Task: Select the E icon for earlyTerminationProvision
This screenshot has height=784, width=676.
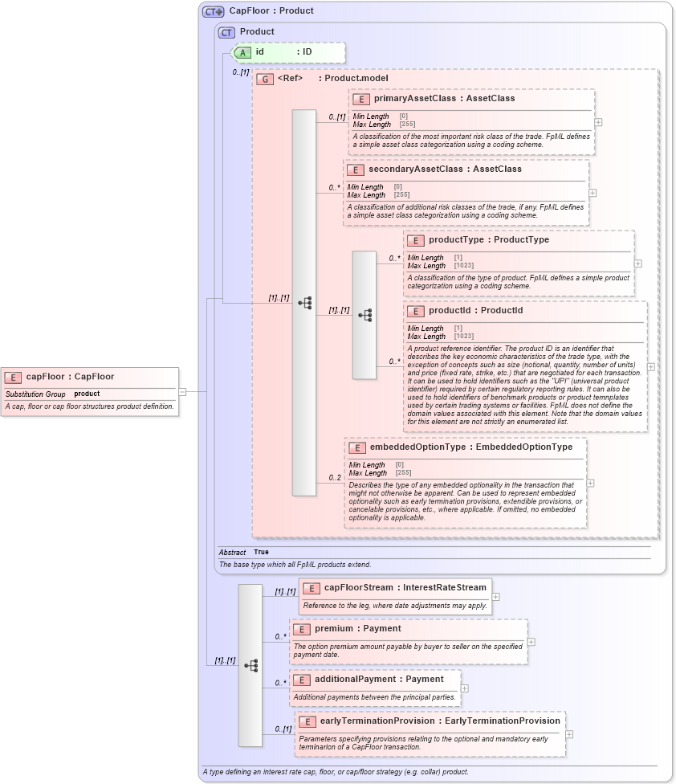Action: [306, 721]
